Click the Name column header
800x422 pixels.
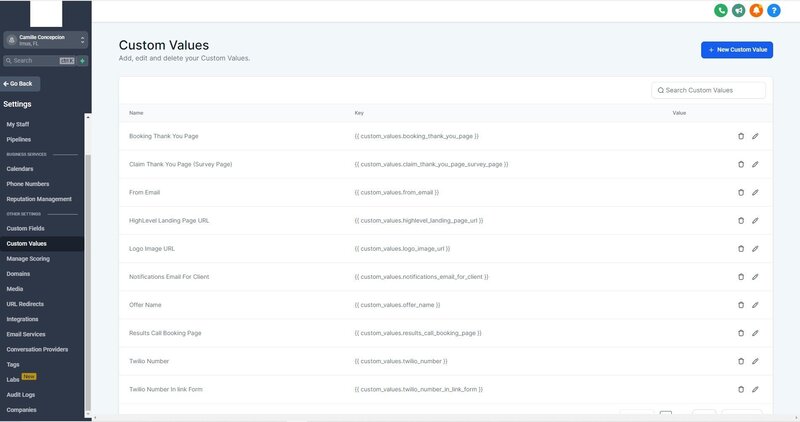click(x=136, y=113)
